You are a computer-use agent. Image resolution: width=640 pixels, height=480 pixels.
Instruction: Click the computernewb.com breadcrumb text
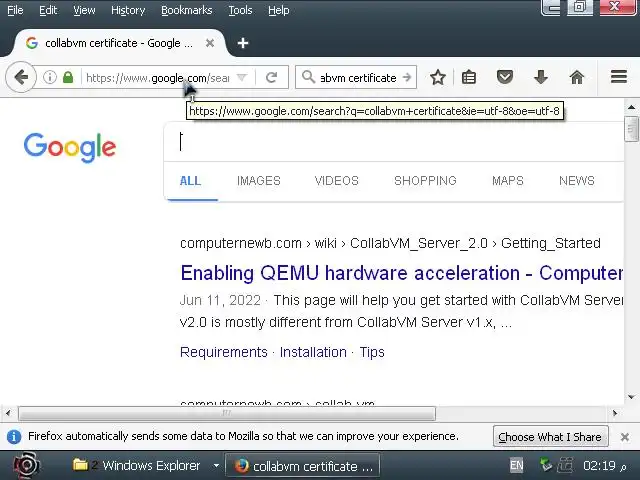coord(241,243)
